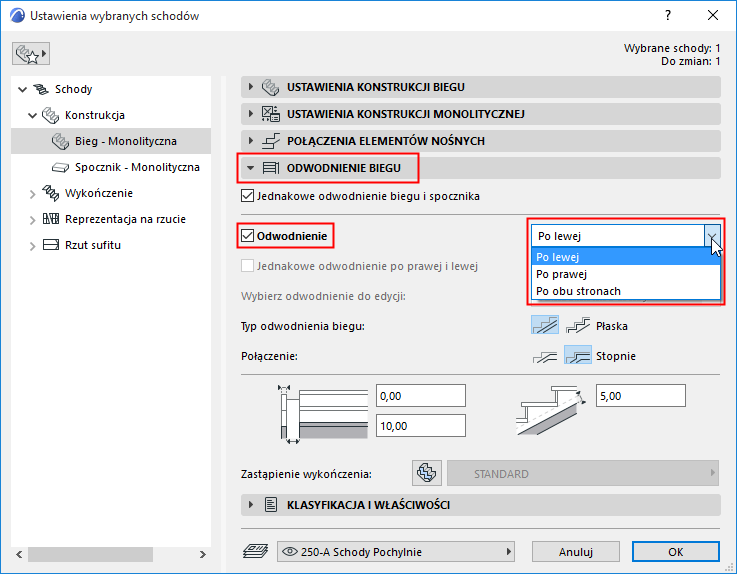Close the Po lewej dropdown arrow
The width and height of the screenshot is (737, 574).
[712, 236]
